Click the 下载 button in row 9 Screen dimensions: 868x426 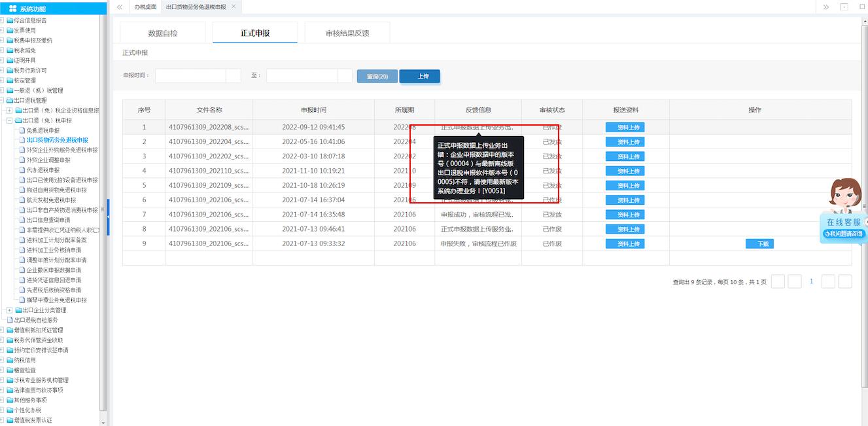coord(759,243)
